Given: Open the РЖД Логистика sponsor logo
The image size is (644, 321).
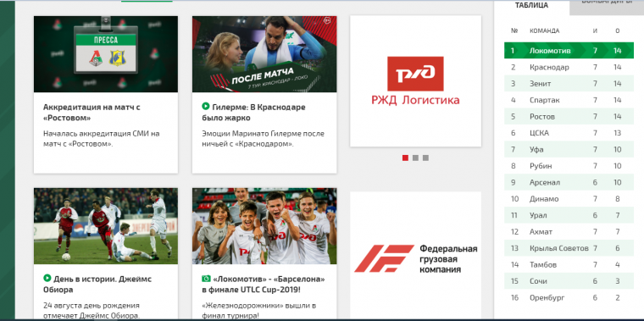Looking at the screenshot, I should (415, 81).
